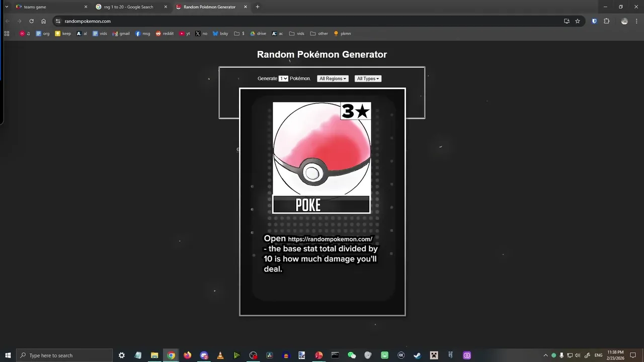Image resolution: width=644 pixels, height=362 pixels.
Task: Open the org bookmark
Action: [43, 34]
